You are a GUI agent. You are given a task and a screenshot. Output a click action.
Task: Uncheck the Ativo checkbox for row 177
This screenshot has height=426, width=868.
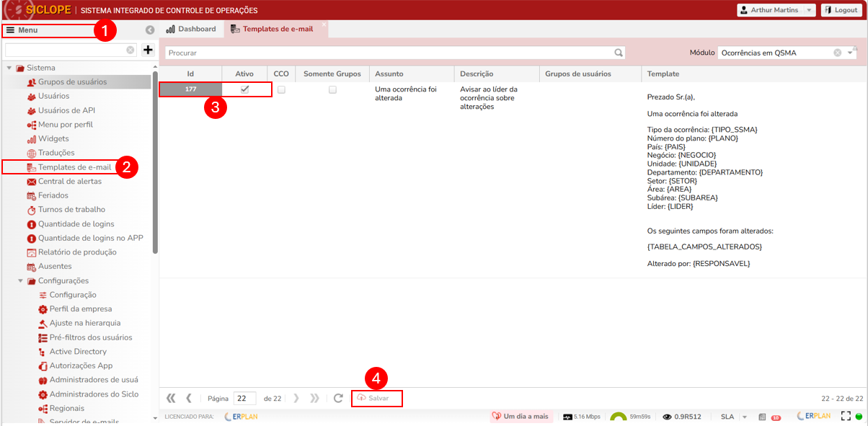pos(244,89)
